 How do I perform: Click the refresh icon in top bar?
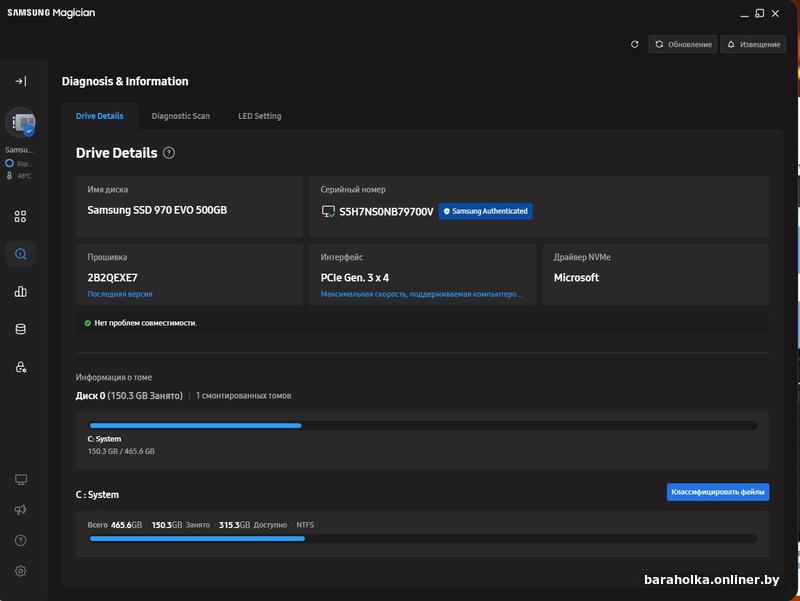[x=634, y=45]
